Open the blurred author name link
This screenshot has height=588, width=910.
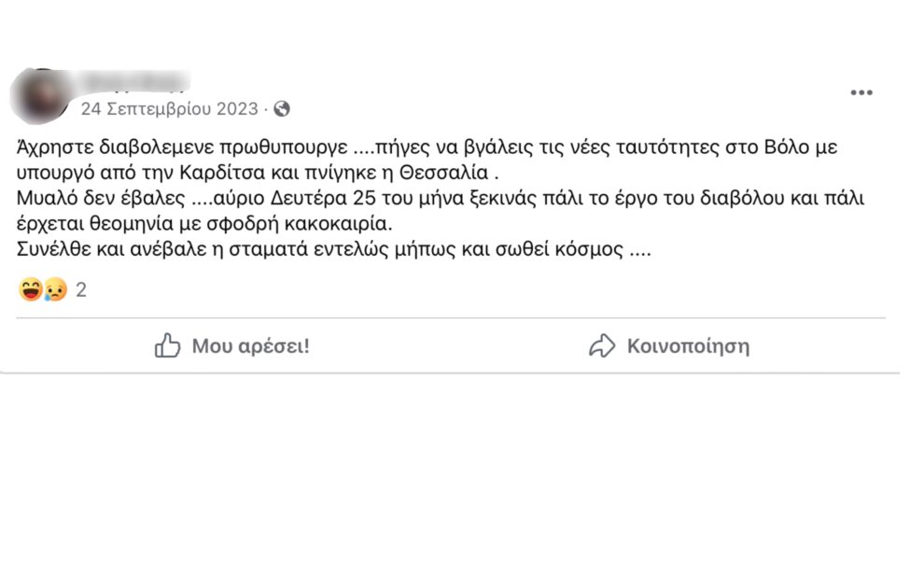click(x=134, y=82)
